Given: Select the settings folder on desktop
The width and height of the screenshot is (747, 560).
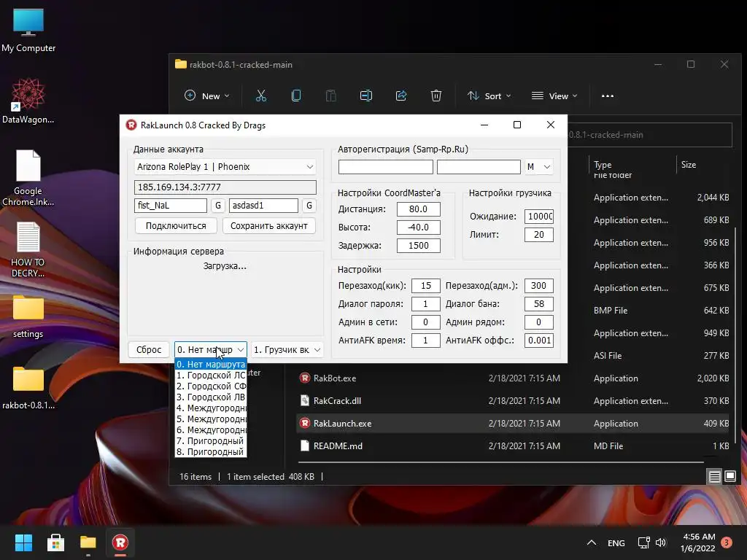Looking at the screenshot, I should pyautogui.click(x=28, y=316).
